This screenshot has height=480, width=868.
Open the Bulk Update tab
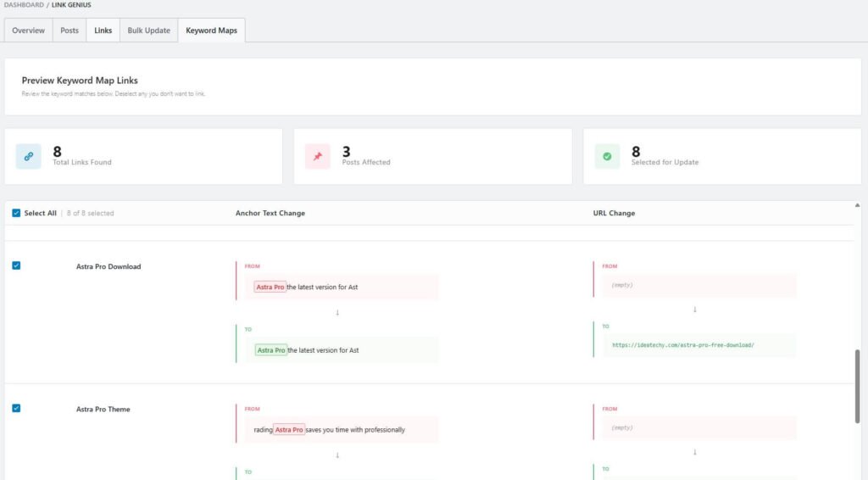point(148,31)
